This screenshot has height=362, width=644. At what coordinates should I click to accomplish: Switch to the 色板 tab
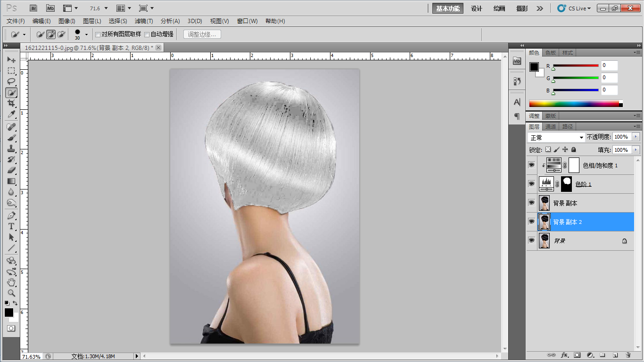(551, 53)
